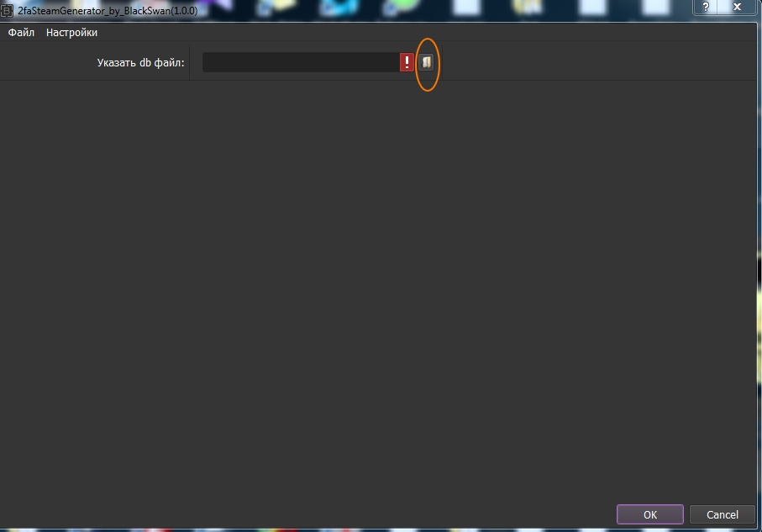Click the window title 2faSteamGenerator_by_BlackSwan text

pyautogui.click(x=108, y=11)
